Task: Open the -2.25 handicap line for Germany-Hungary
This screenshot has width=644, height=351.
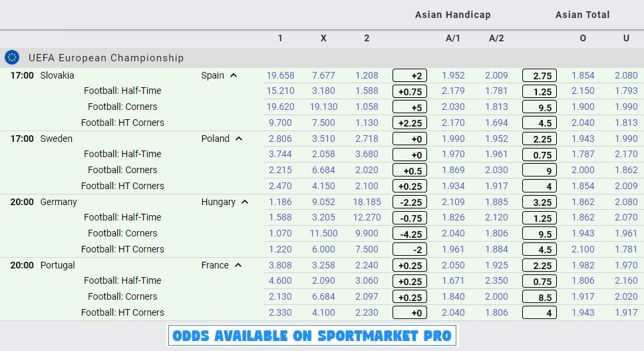Action: (409, 202)
